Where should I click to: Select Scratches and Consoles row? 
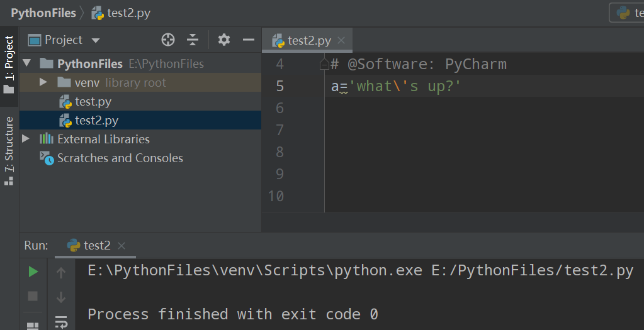(x=140, y=158)
